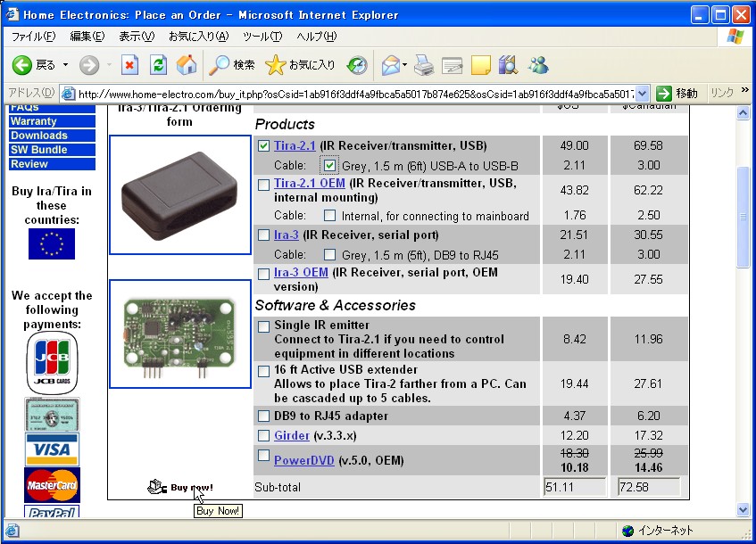Screen dimensions: 756x544
Task: Check the Tira-2.1 OEM product checkbox
Action: 263,185
